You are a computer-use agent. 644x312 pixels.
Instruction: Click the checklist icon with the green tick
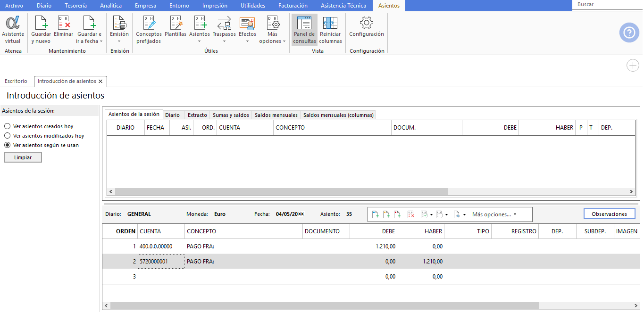point(424,214)
